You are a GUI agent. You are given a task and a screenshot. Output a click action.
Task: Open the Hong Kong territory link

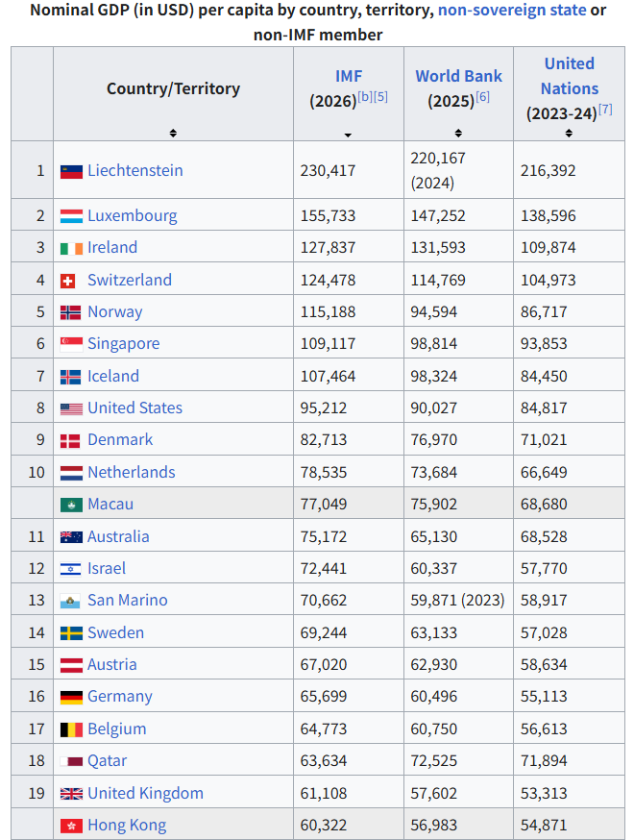pos(127,825)
